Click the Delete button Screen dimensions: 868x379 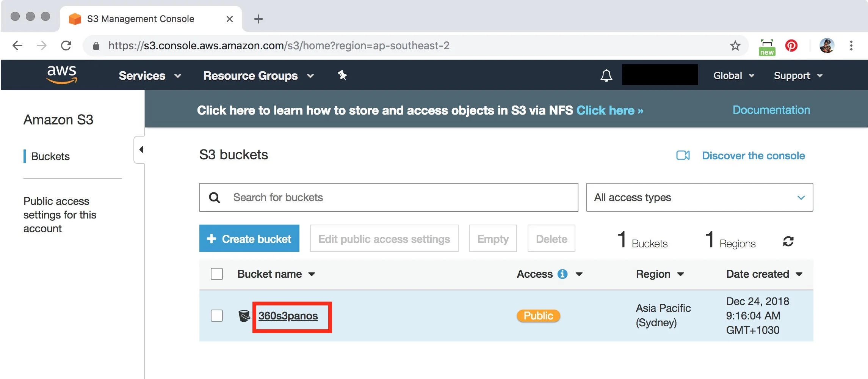[552, 238]
